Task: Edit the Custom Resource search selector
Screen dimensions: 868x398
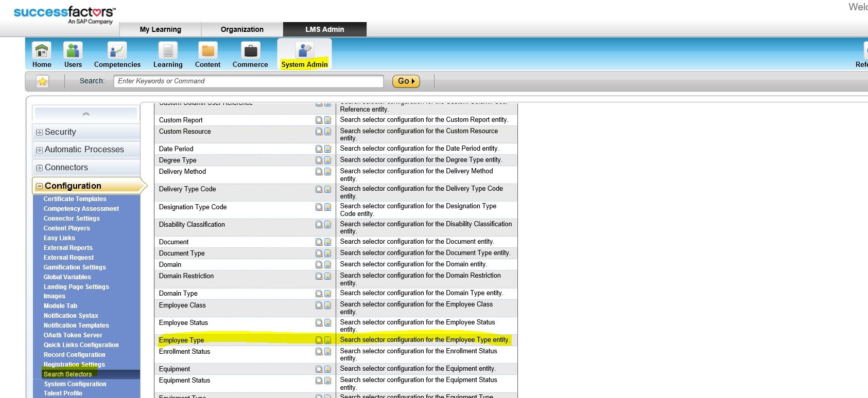Action: point(327,132)
